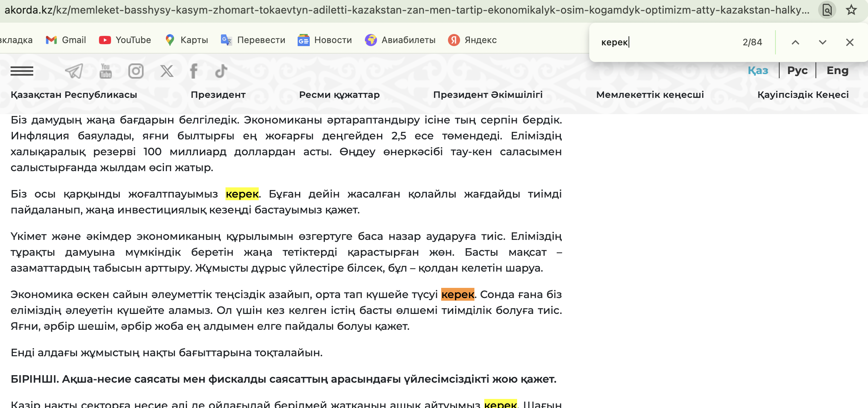The width and height of the screenshot is (868, 408).
Task: Switch site language to Рус
Action: (x=797, y=70)
